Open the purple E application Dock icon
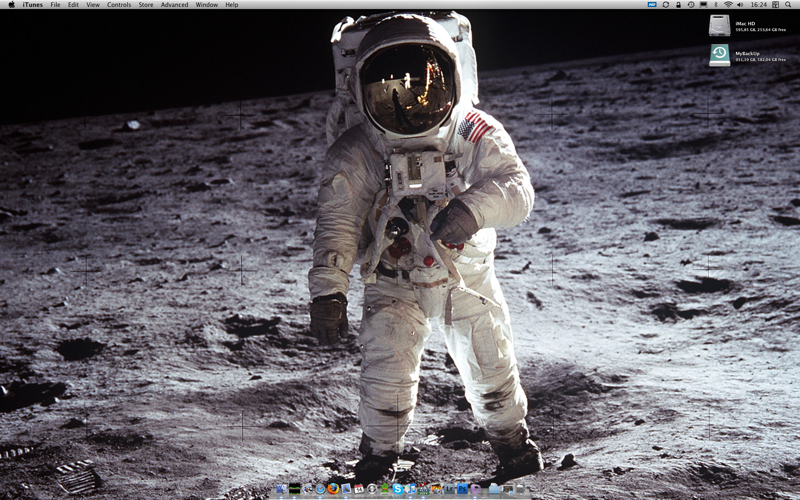 click(x=476, y=489)
